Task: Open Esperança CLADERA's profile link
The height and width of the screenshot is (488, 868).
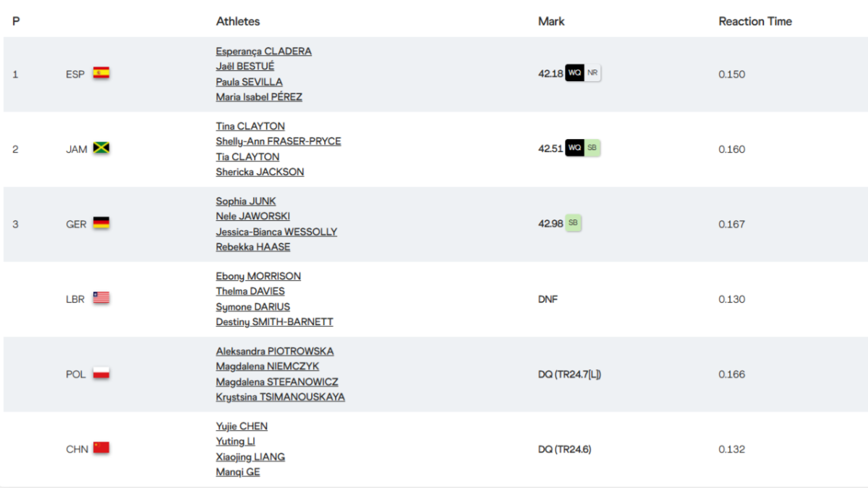Action: click(263, 51)
